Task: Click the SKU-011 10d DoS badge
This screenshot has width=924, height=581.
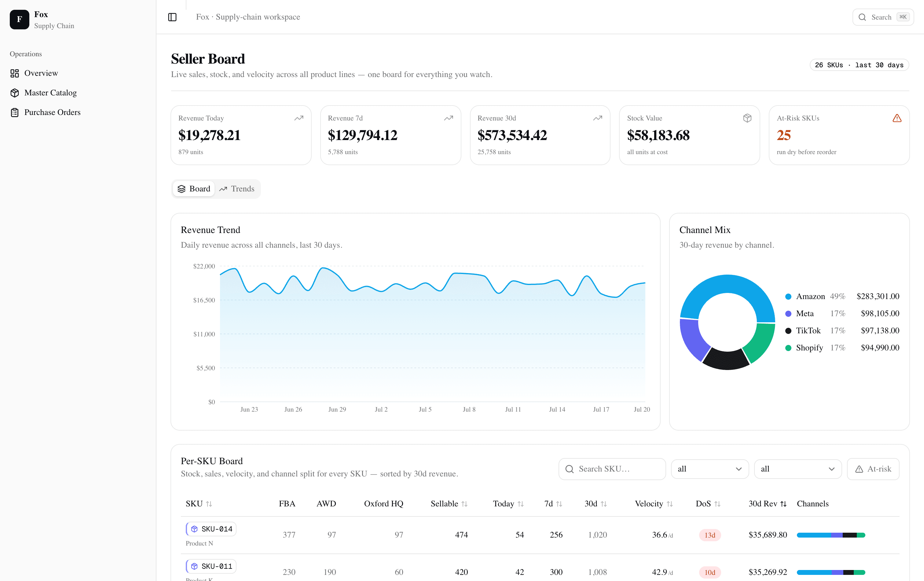Action: (x=710, y=572)
